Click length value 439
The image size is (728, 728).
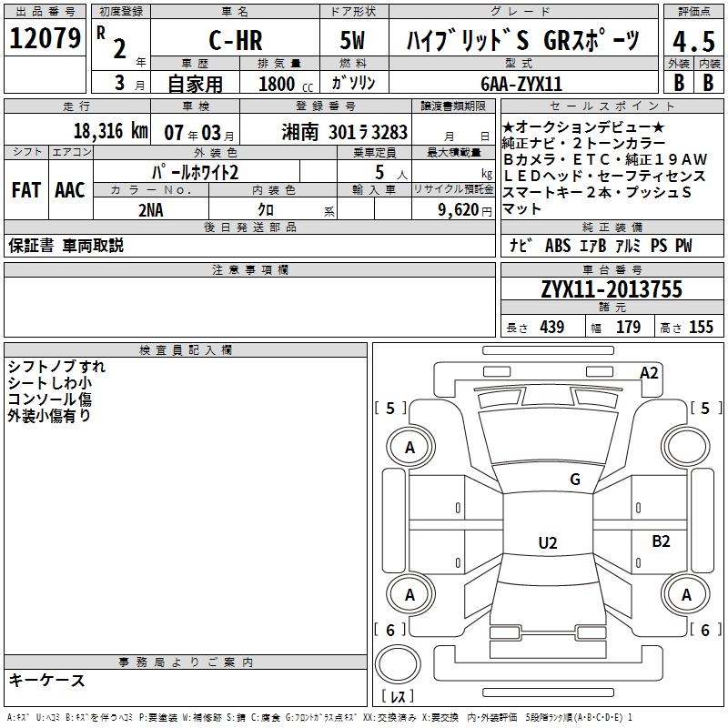point(552,328)
